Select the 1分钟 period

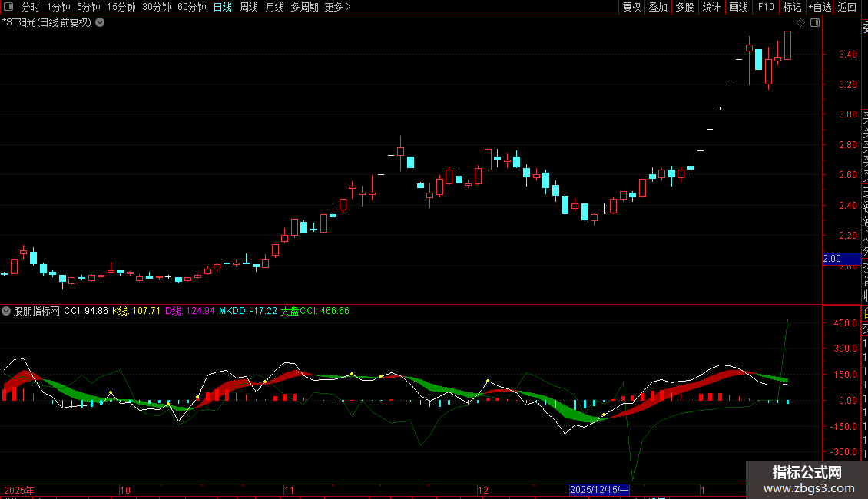58,7
